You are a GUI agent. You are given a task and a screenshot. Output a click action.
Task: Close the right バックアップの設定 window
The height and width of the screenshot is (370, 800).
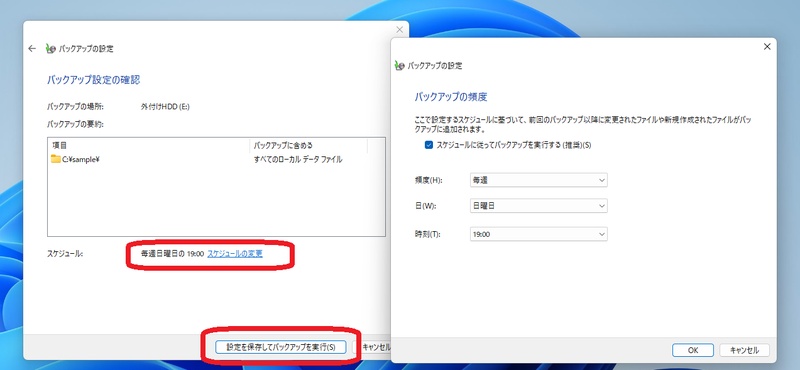766,47
